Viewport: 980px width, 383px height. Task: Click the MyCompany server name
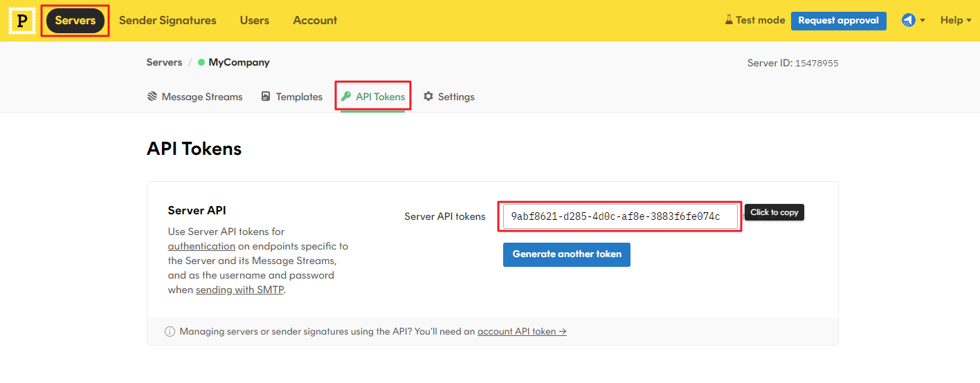(x=239, y=62)
